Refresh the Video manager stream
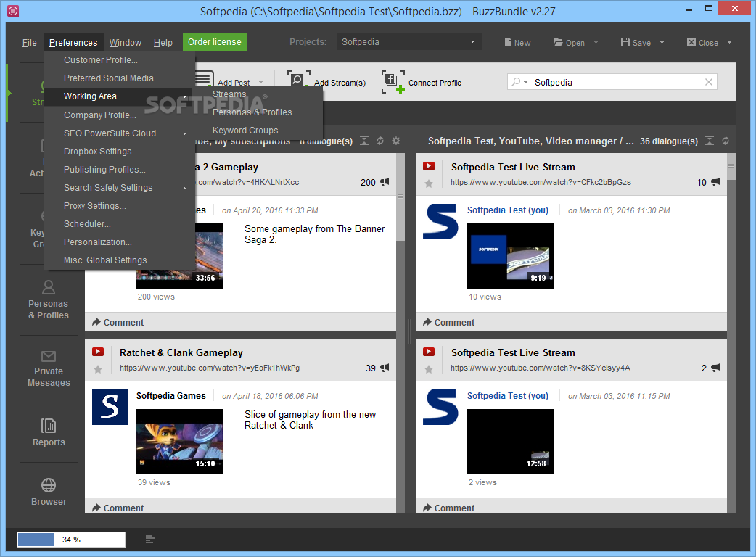756x557 pixels. point(725,141)
